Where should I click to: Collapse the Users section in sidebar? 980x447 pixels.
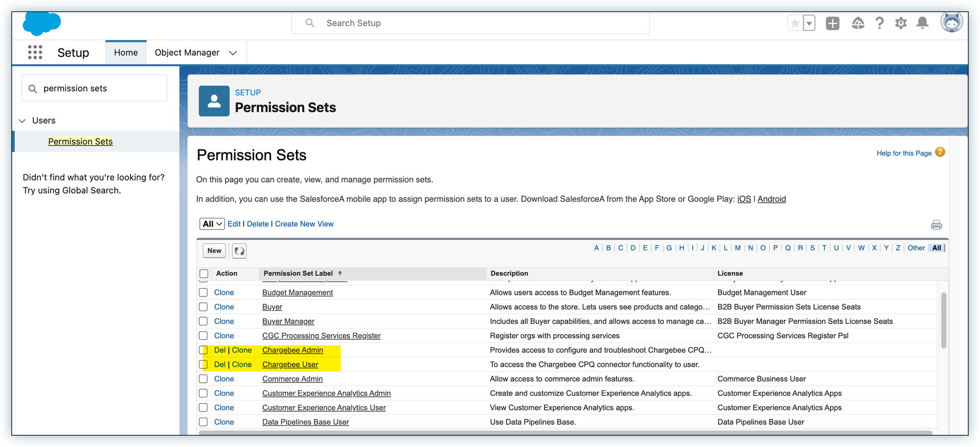pos(22,121)
